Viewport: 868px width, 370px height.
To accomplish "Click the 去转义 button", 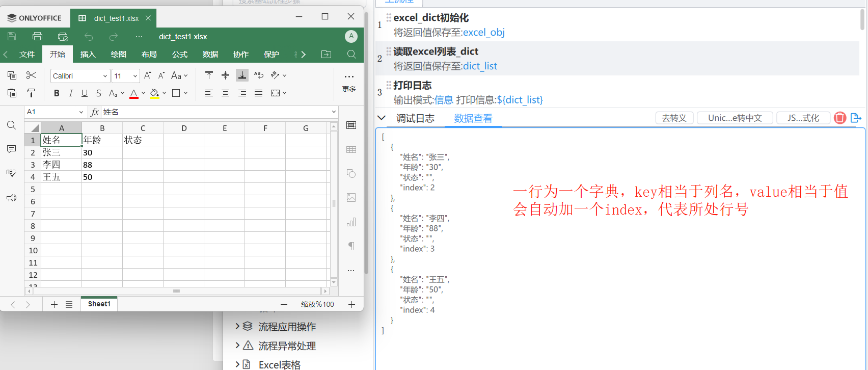I will (674, 118).
